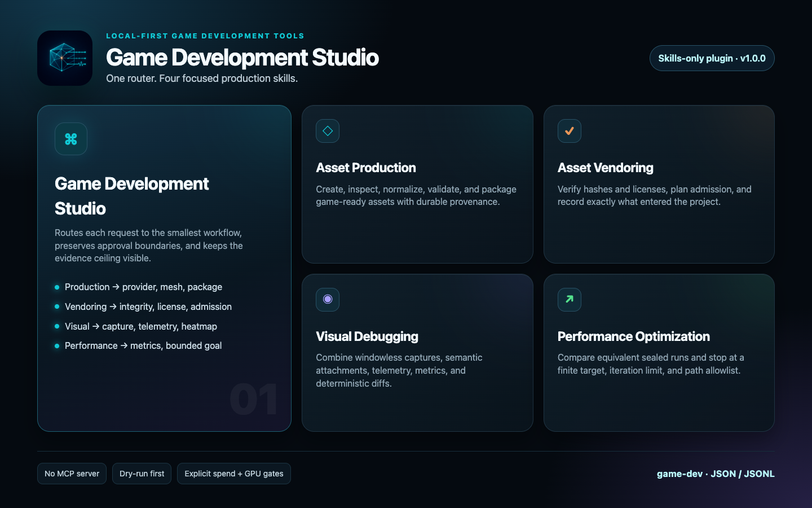The height and width of the screenshot is (508, 812).
Task: Select the Dry-run first tag
Action: click(142, 474)
